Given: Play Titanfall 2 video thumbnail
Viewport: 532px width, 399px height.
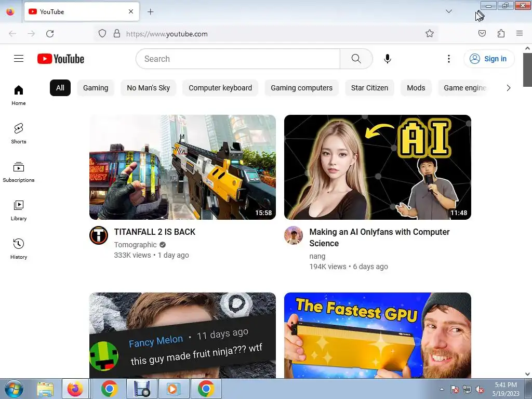Looking at the screenshot, I should point(182,167).
